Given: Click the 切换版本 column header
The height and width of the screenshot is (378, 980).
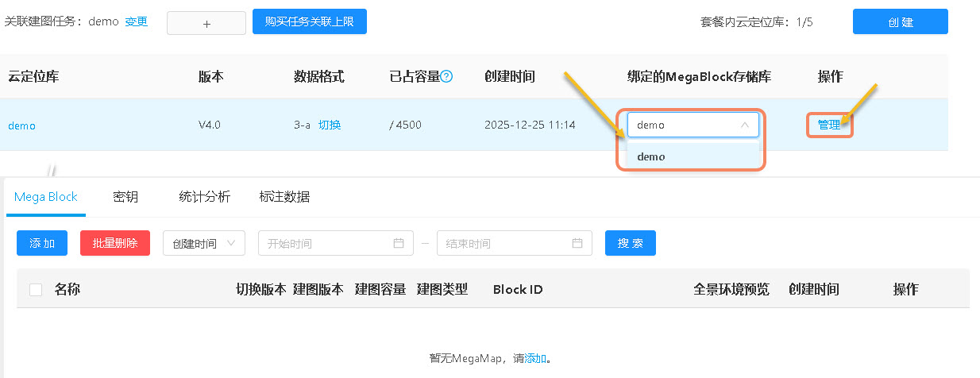Looking at the screenshot, I should pos(261,289).
